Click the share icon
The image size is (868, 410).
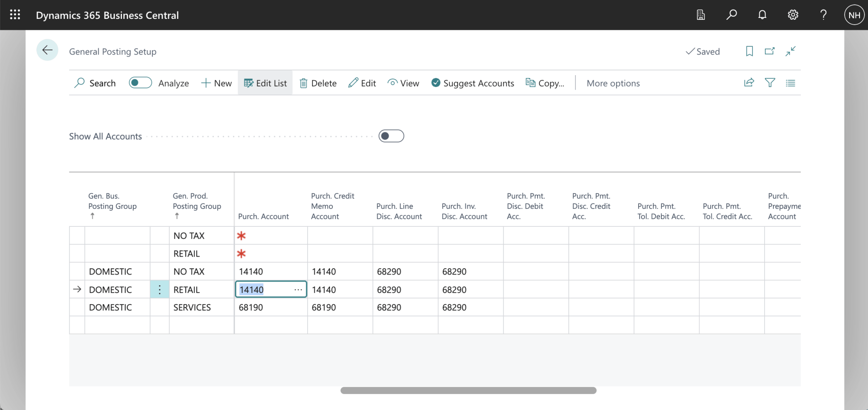749,83
